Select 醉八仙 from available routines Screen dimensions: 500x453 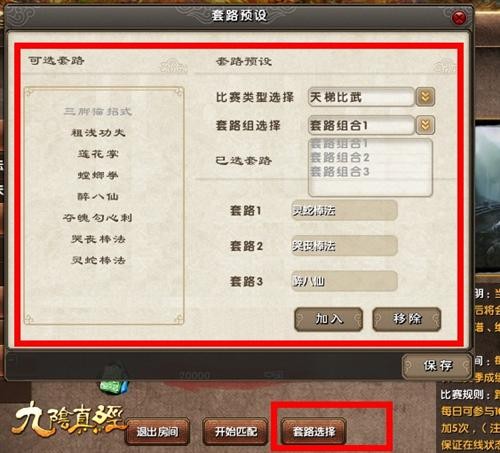tap(98, 197)
